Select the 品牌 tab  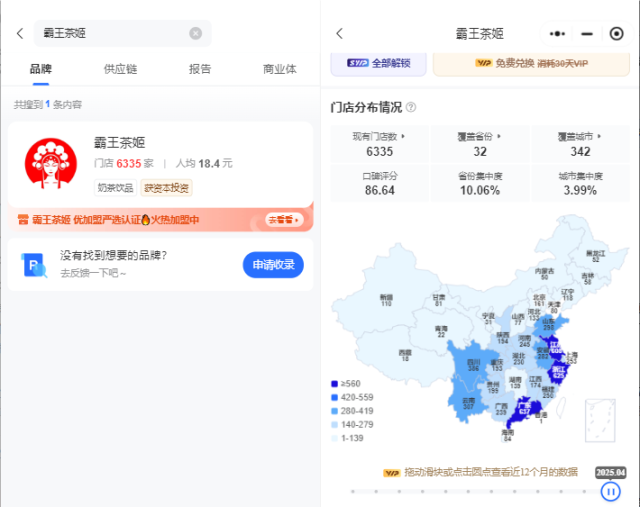click(x=41, y=69)
